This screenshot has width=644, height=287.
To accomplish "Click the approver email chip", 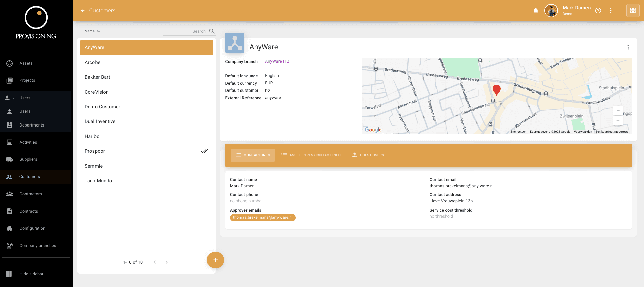I will (x=263, y=218).
